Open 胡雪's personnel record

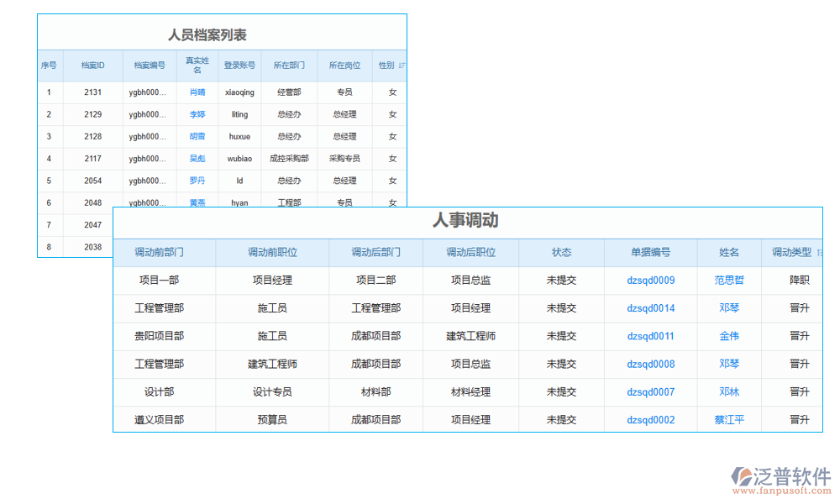pyautogui.click(x=197, y=136)
